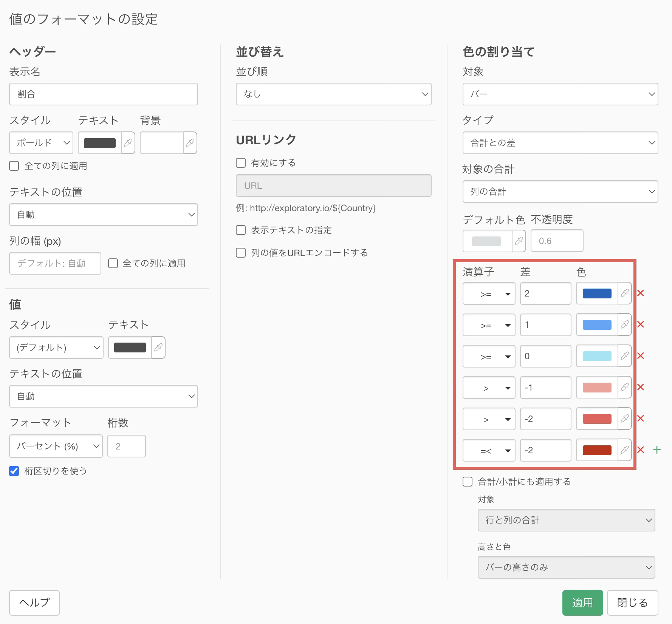Open operator dropdown for difference 0 row
The height and width of the screenshot is (624, 672).
[x=489, y=356]
